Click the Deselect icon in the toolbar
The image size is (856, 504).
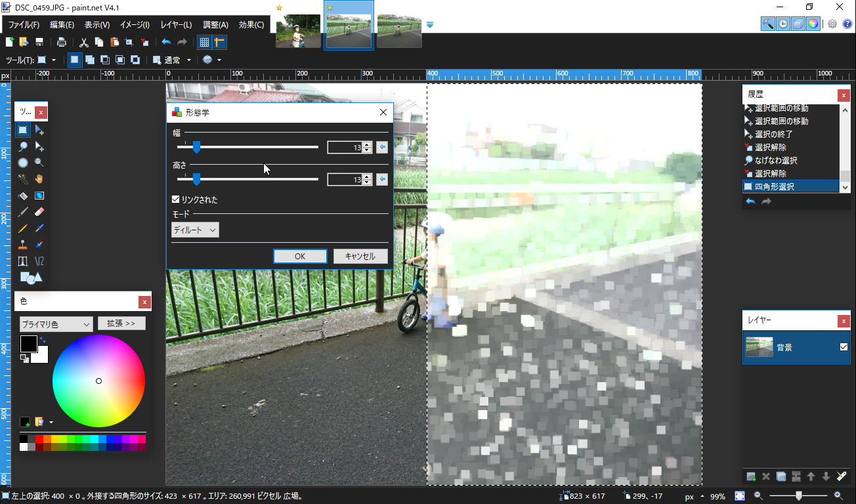(x=144, y=42)
